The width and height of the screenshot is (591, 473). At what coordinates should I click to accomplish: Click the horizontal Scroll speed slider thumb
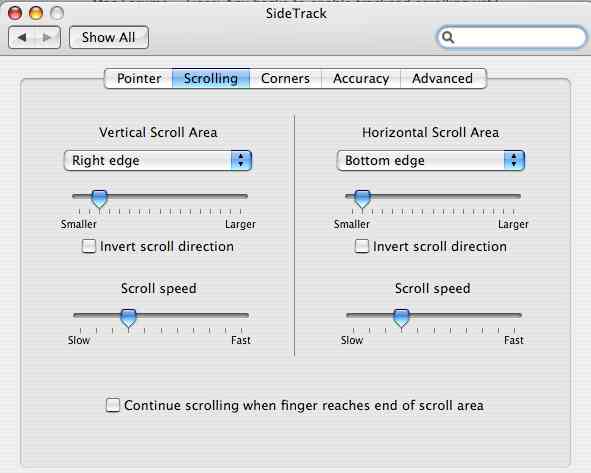click(401, 318)
